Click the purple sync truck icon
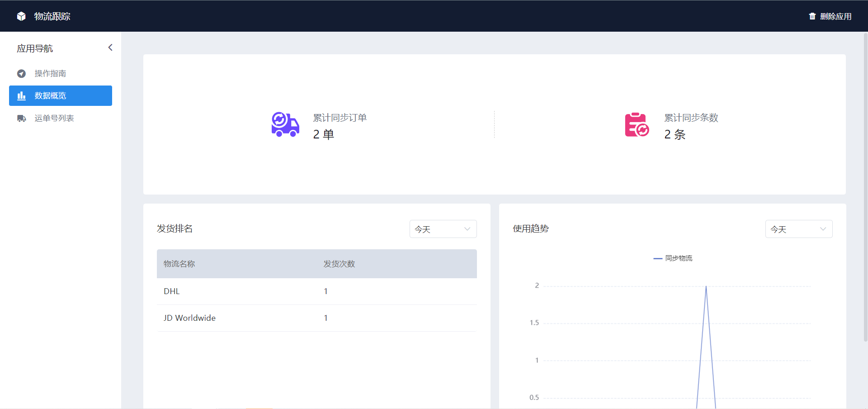The image size is (868, 409). coord(285,124)
